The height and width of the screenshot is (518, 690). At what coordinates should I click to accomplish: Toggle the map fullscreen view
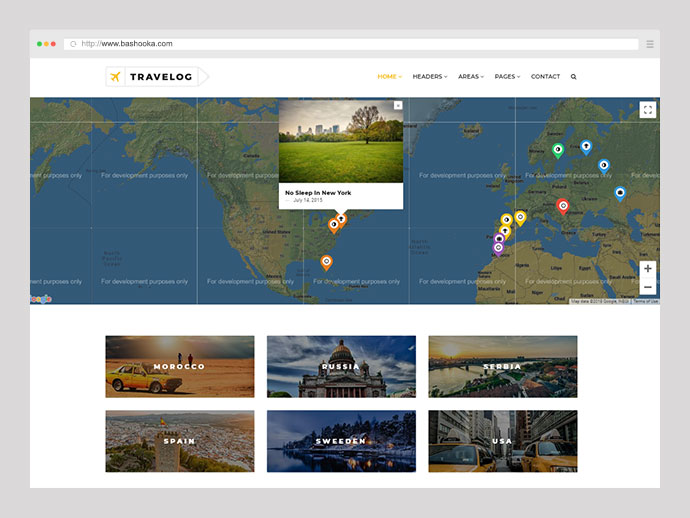(x=648, y=110)
